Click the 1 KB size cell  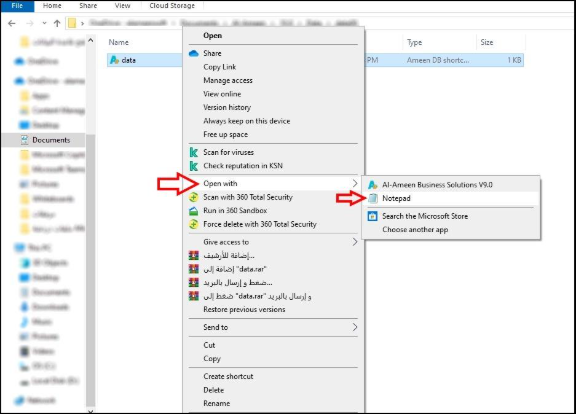(x=514, y=60)
